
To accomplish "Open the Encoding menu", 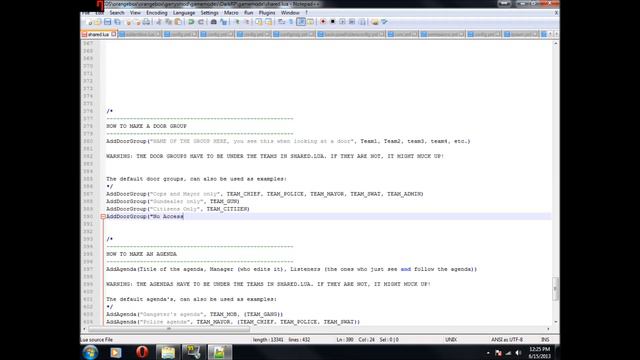I will 157,13.
